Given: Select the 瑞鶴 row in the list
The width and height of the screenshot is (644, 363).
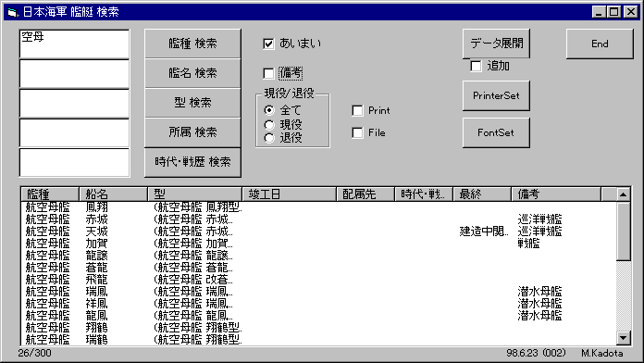Looking at the screenshot, I should coord(318,340).
